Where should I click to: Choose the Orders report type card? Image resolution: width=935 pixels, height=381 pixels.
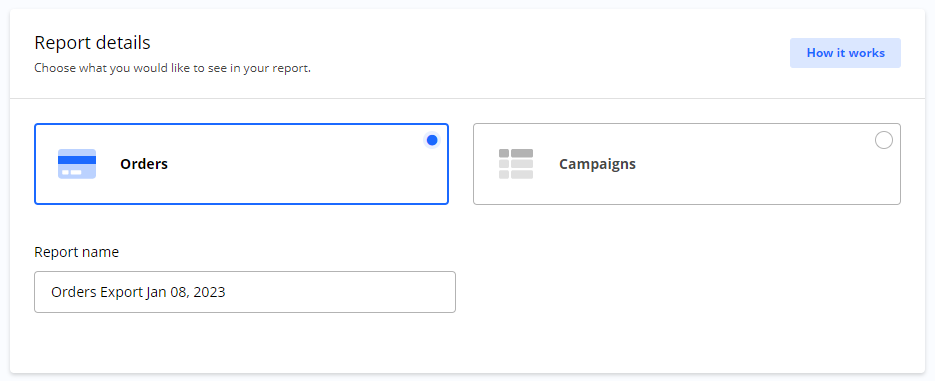point(242,164)
